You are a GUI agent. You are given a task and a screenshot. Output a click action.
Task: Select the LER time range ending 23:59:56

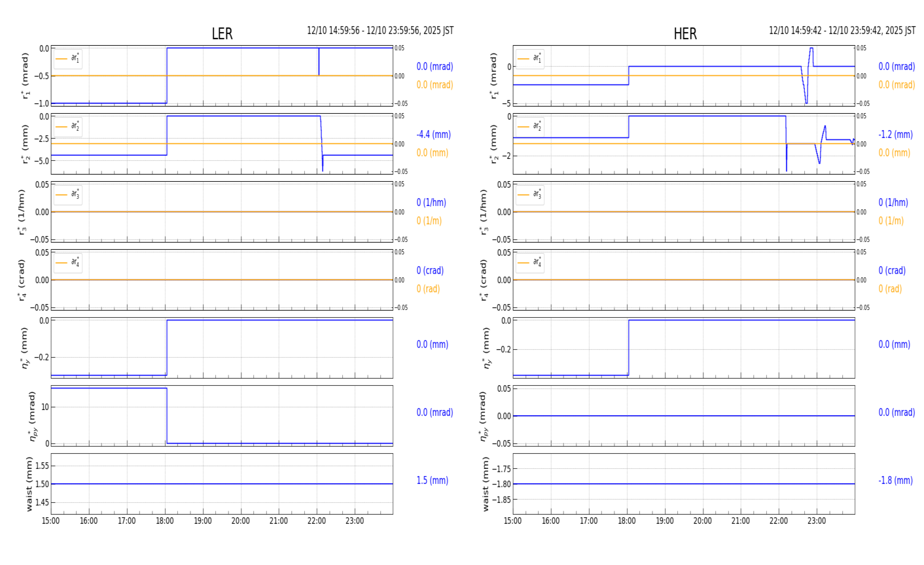pos(380,31)
